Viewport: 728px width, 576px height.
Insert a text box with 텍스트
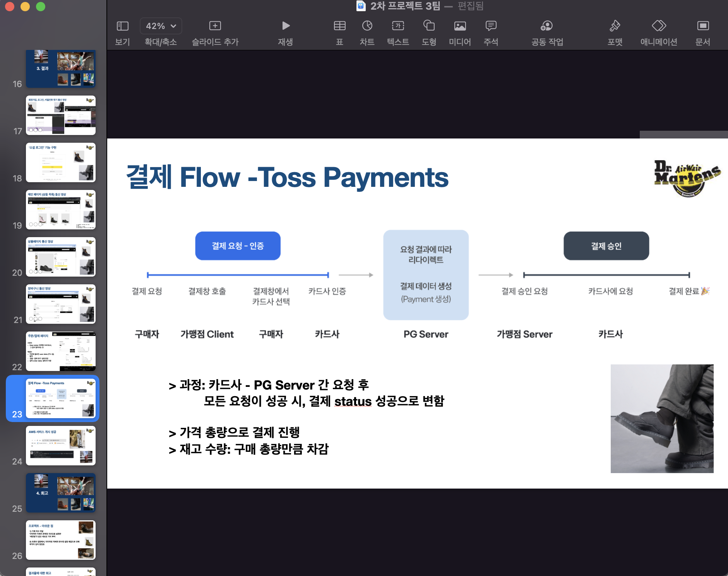coord(398,26)
